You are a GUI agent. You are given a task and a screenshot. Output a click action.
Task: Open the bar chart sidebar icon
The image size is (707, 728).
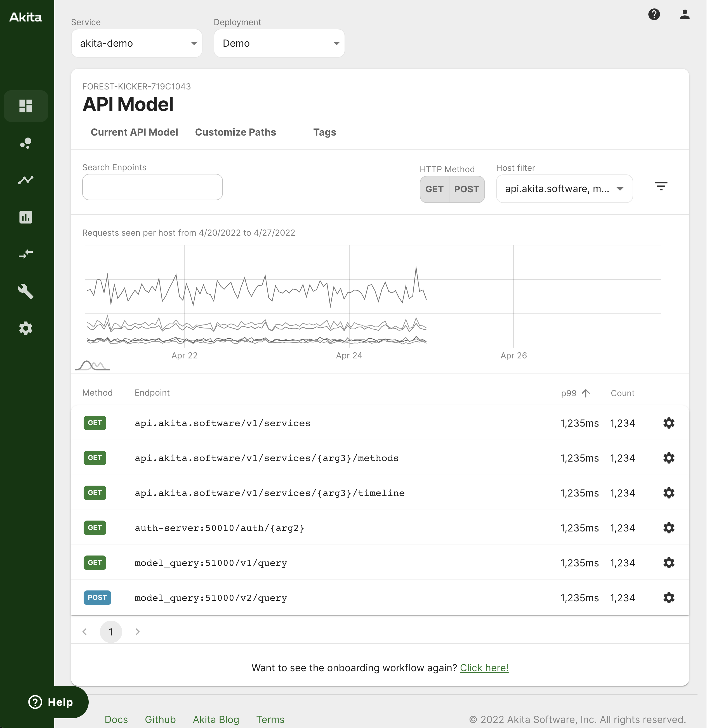tap(26, 217)
